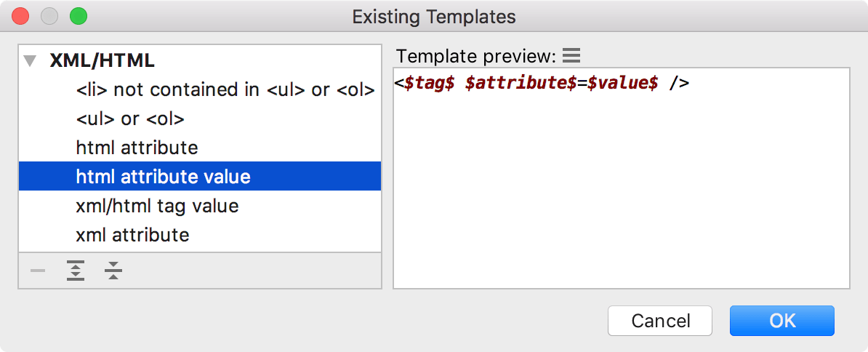Click the Template preview options menu icon
The height and width of the screenshot is (352, 868).
pos(571,55)
